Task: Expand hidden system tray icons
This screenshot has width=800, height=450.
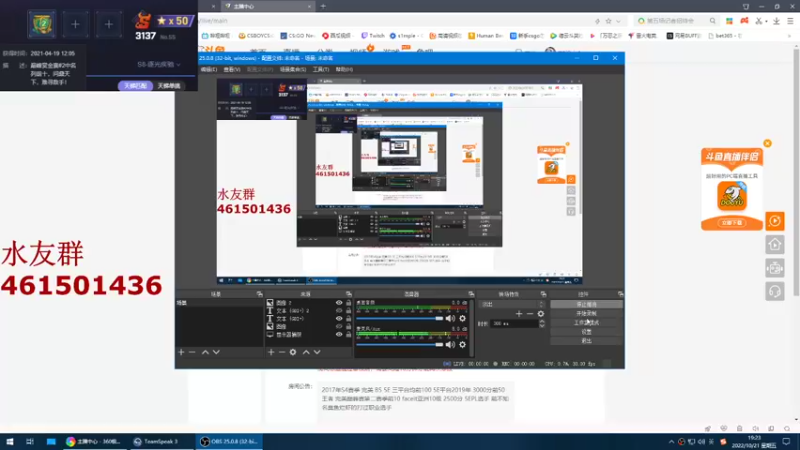Action: click(671, 441)
